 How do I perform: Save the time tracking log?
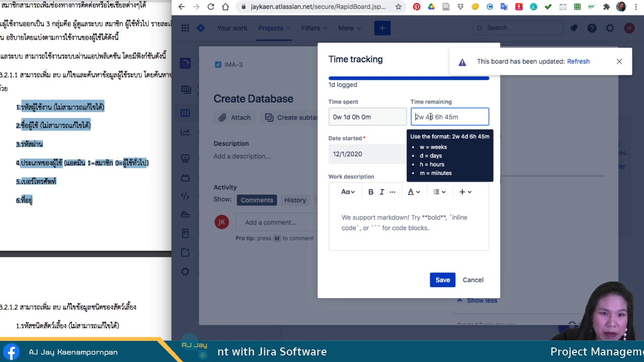443,280
